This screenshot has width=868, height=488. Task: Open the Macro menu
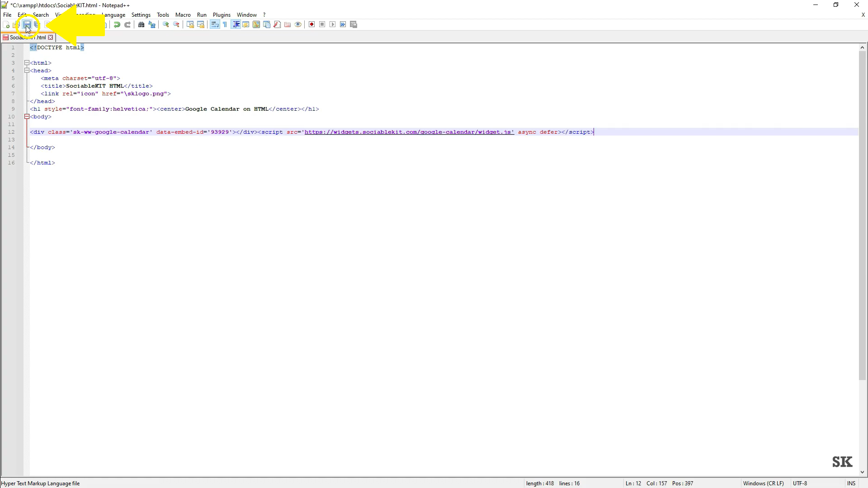click(183, 15)
